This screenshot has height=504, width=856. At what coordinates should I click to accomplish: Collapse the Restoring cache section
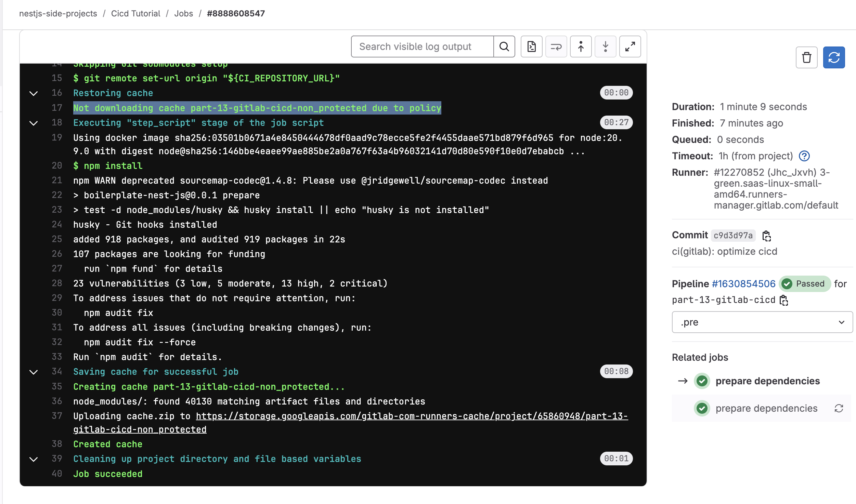coord(34,93)
